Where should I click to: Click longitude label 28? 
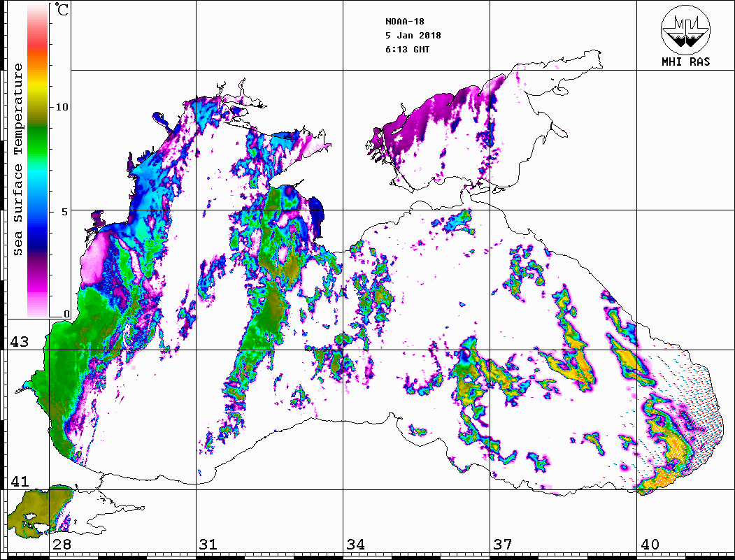click(62, 545)
